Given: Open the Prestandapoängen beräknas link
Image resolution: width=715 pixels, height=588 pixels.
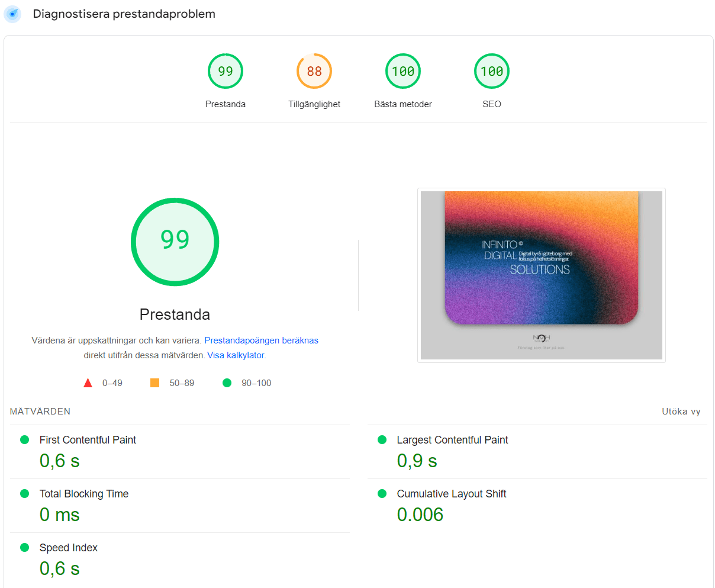Looking at the screenshot, I should point(261,340).
